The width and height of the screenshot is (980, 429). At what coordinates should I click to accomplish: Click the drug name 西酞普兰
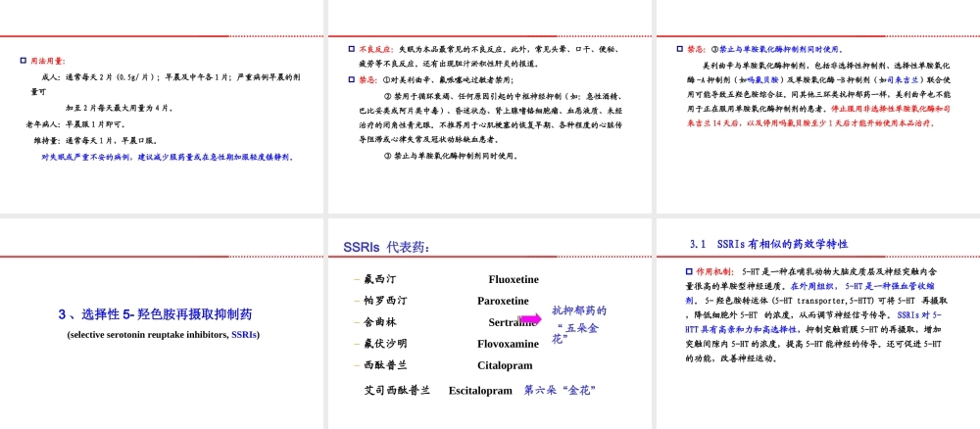click(385, 365)
